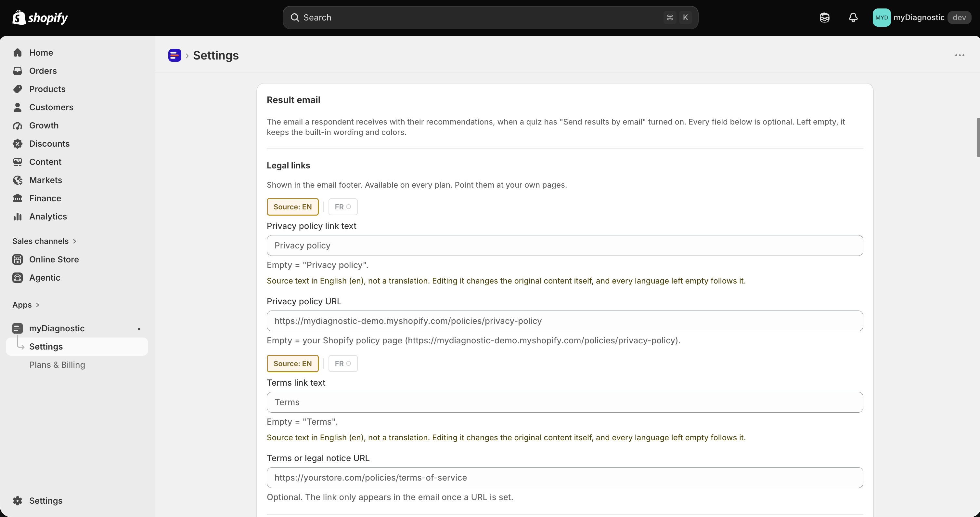
Task: Expand the Apps section
Action: coord(26,305)
